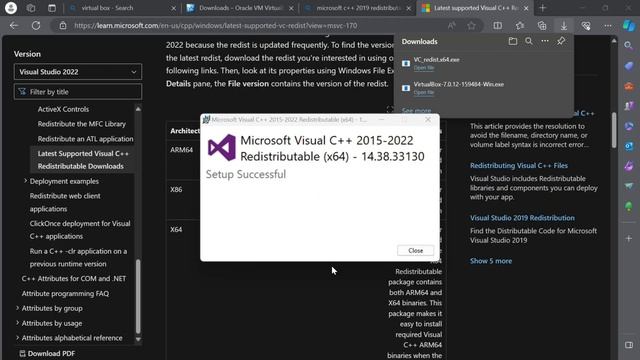
Task: Expand Deployment examples tree node
Action: point(25,181)
